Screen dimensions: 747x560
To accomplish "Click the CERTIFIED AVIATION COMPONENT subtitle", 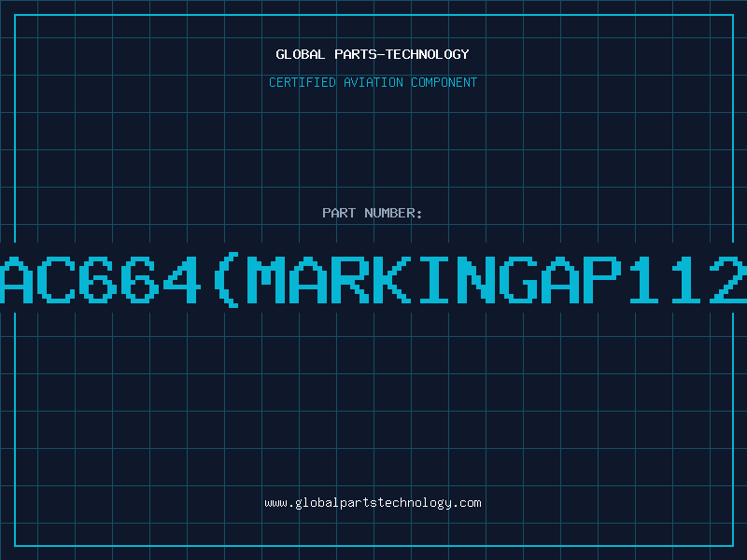I will [x=373, y=82].
